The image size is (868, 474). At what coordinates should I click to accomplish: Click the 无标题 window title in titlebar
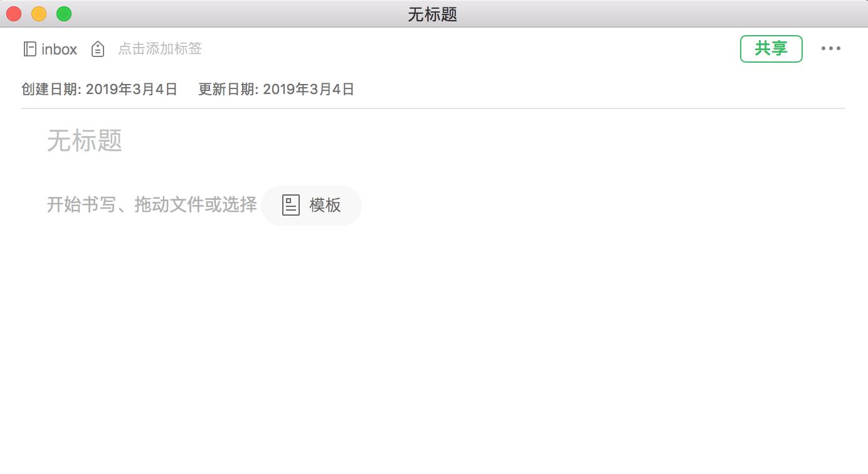tap(433, 14)
